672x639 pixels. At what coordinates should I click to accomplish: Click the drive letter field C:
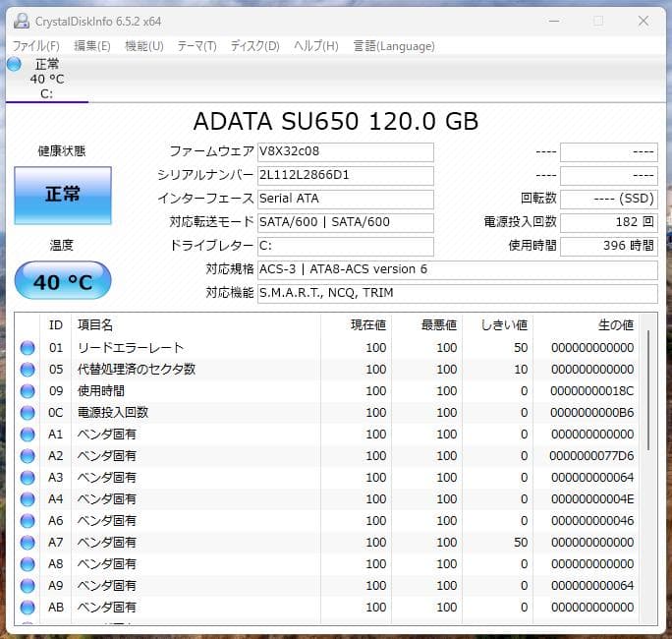(x=346, y=247)
